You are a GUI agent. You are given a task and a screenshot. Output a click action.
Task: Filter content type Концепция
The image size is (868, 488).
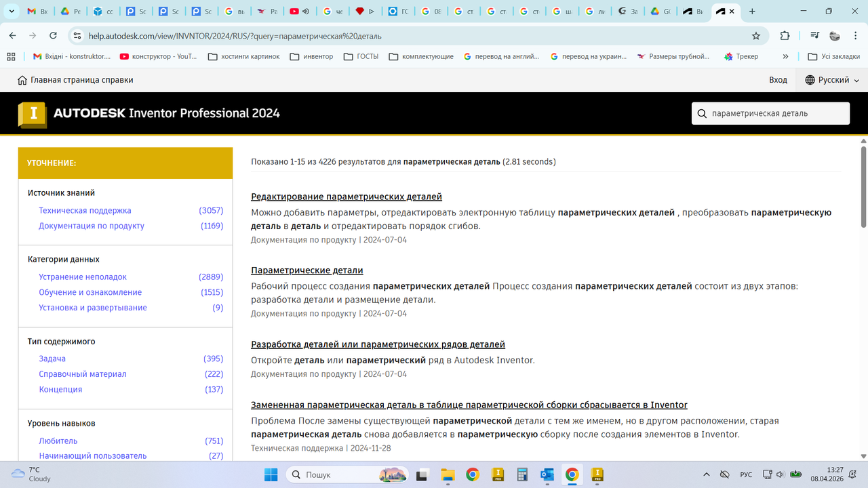[60, 389]
